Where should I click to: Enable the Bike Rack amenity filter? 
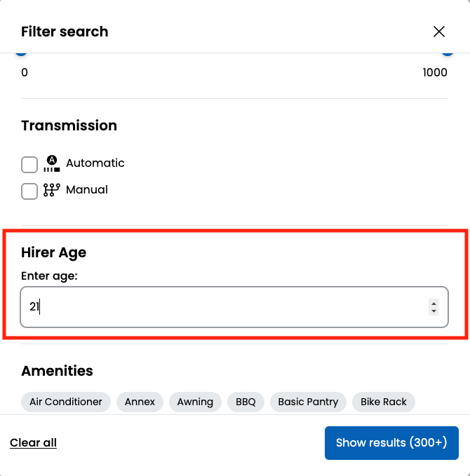pos(384,402)
